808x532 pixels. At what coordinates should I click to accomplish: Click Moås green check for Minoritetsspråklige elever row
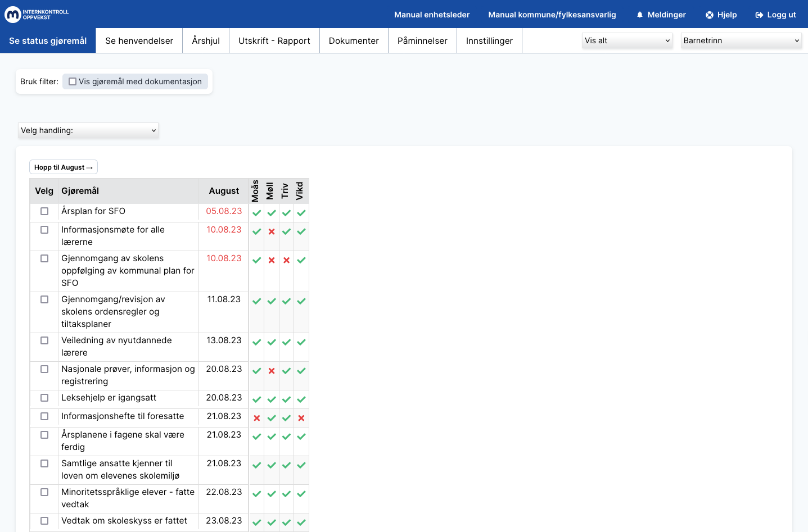[x=257, y=494]
